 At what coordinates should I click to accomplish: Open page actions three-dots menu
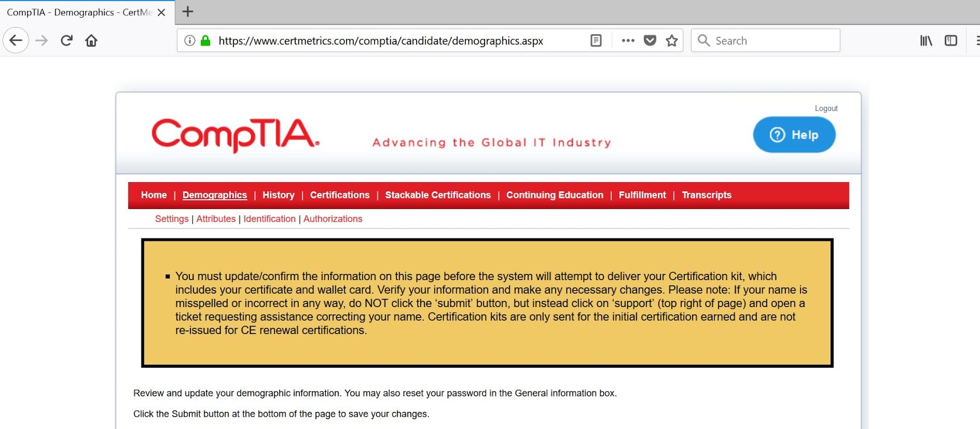(628, 40)
